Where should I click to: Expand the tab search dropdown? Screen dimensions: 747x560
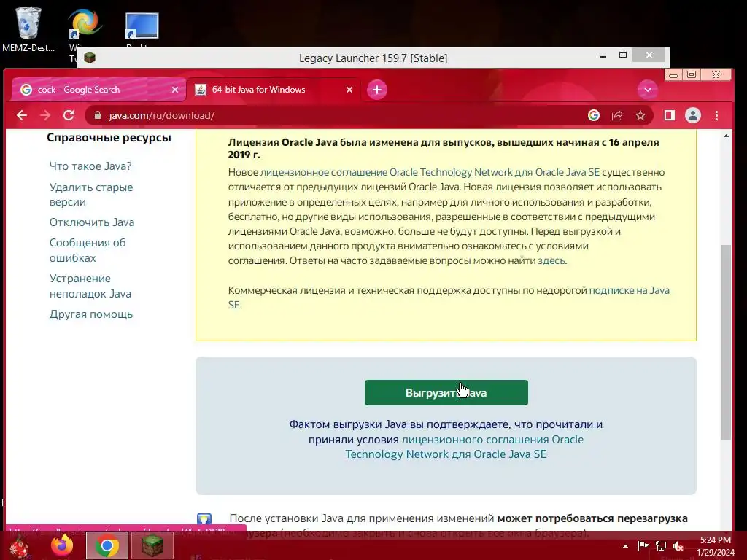[x=648, y=90]
